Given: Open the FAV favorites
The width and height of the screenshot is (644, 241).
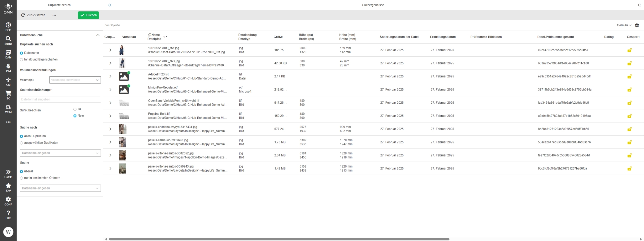Looking at the screenshot, I should point(8,188).
